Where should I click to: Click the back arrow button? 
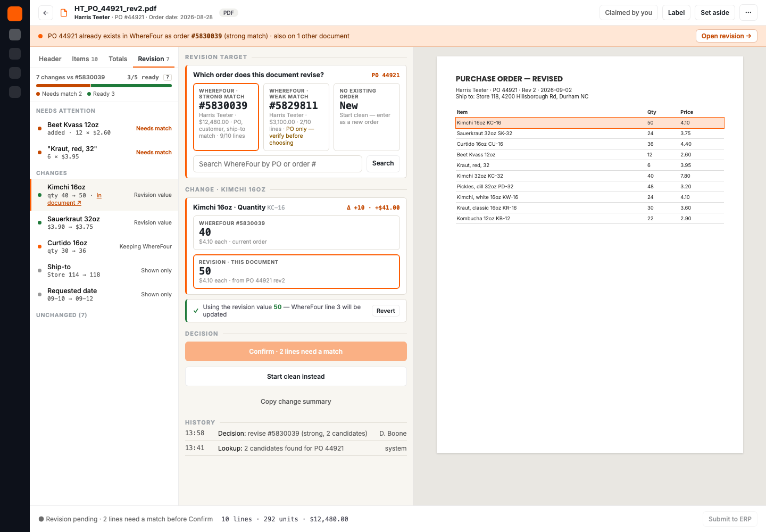pyautogui.click(x=46, y=13)
